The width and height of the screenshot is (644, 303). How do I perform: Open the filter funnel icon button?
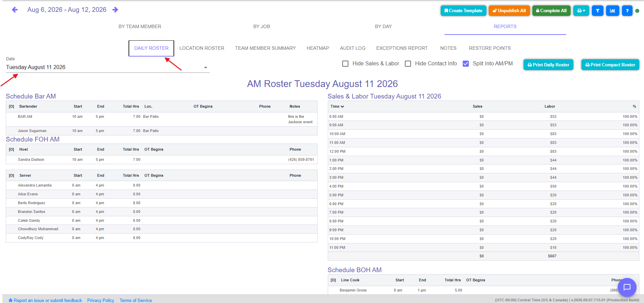pyautogui.click(x=598, y=10)
